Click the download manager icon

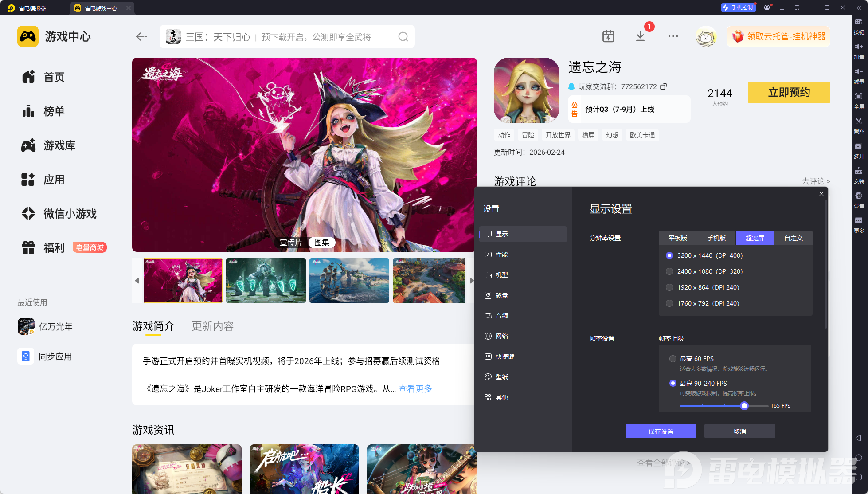coord(640,36)
